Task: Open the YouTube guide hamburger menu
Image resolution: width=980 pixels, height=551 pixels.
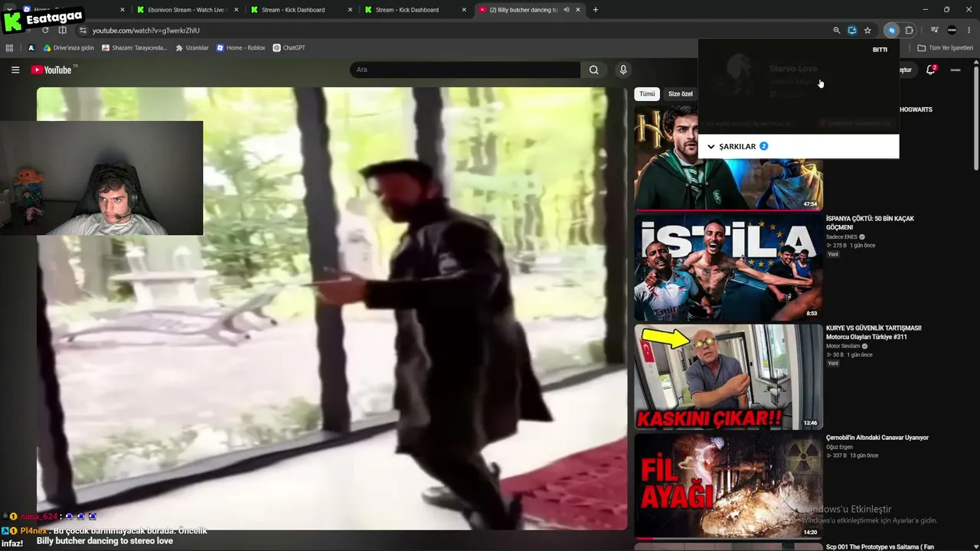Action: (x=15, y=70)
